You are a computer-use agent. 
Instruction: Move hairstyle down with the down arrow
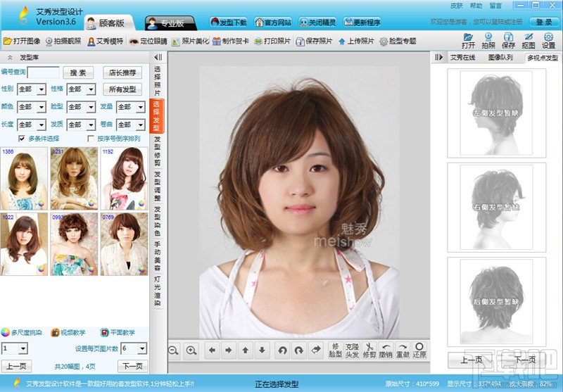[x=262, y=350]
